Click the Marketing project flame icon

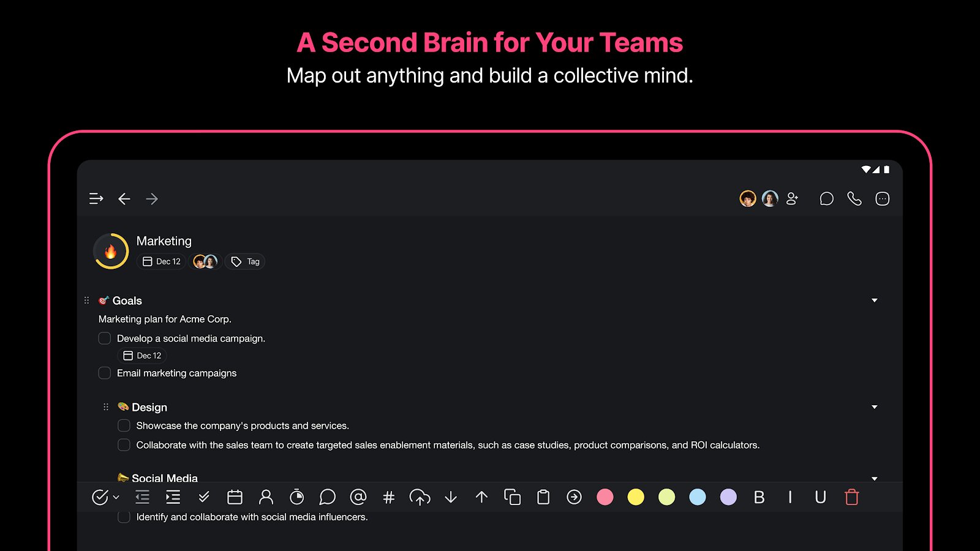[x=111, y=251]
